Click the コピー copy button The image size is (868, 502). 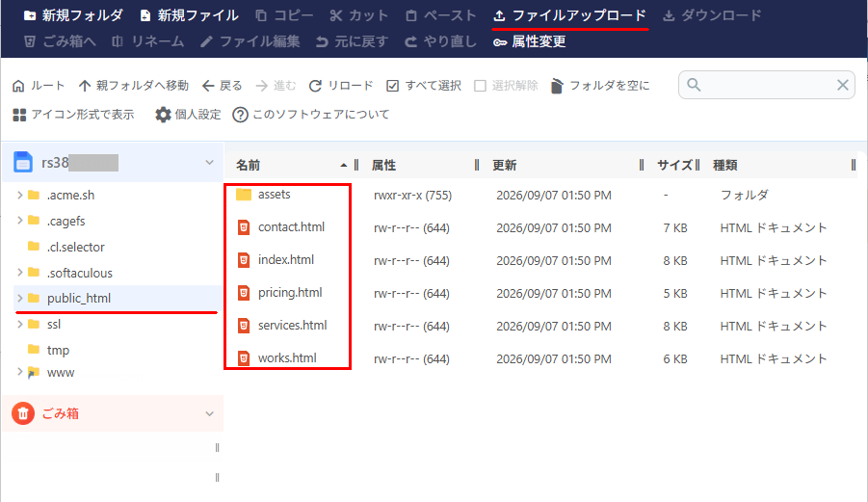(284, 15)
